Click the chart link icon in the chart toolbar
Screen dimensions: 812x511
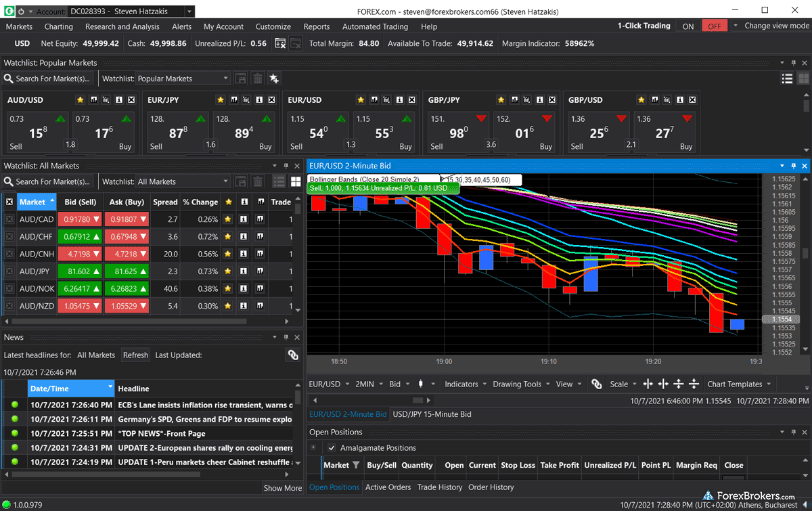click(596, 384)
